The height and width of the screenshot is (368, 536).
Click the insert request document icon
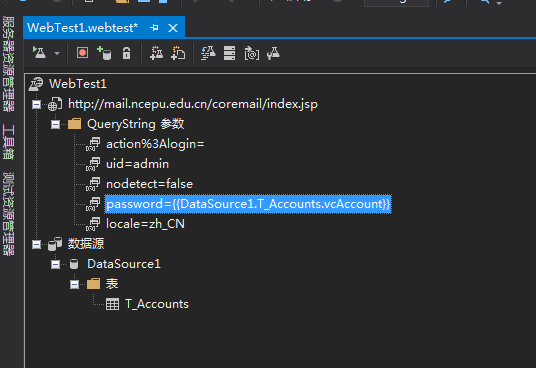[178, 53]
